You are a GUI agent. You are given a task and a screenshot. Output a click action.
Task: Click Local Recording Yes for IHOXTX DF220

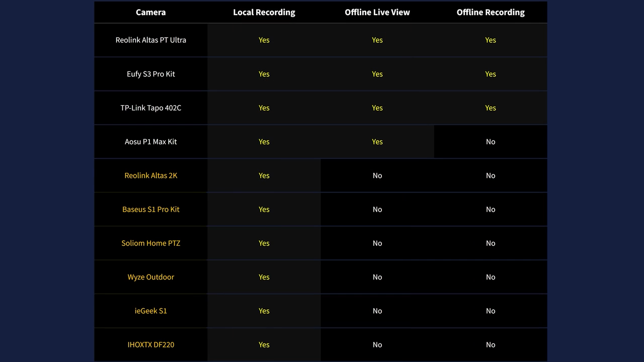(264, 345)
